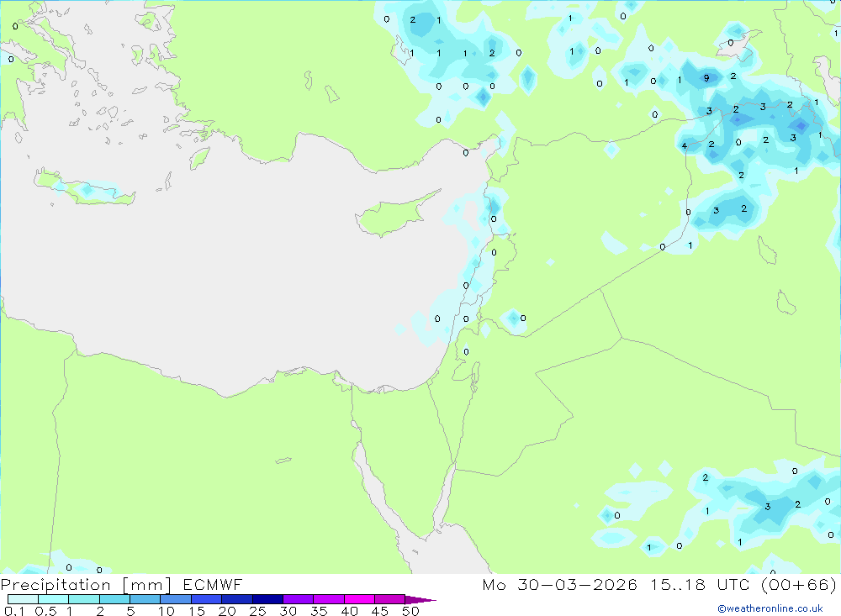Pick the 30–35 mm violet legend swatch
841x616 pixels.
pyautogui.click(x=299, y=599)
